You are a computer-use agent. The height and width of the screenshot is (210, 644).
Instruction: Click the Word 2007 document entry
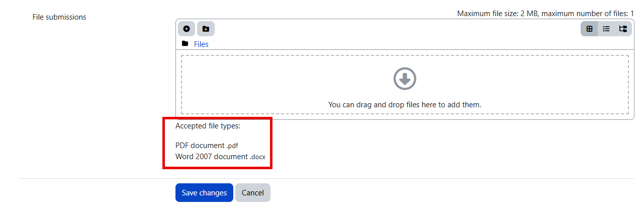(x=212, y=157)
